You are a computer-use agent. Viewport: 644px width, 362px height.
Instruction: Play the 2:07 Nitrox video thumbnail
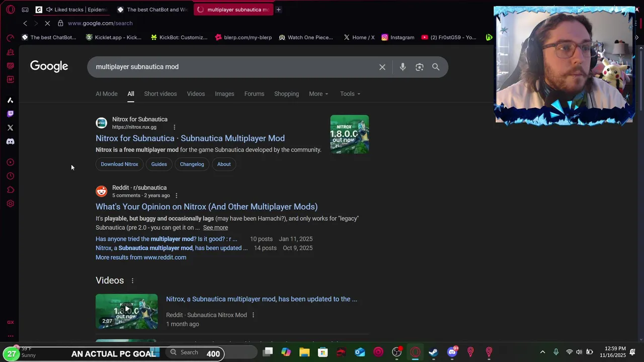(126, 312)
